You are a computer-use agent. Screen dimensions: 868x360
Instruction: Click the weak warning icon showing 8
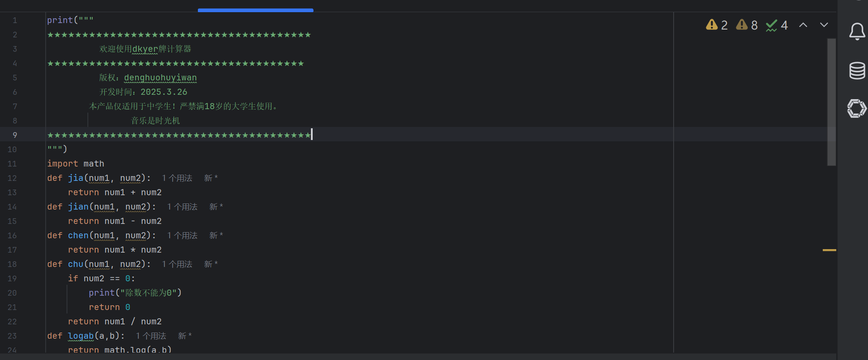(x=747, y=25)
